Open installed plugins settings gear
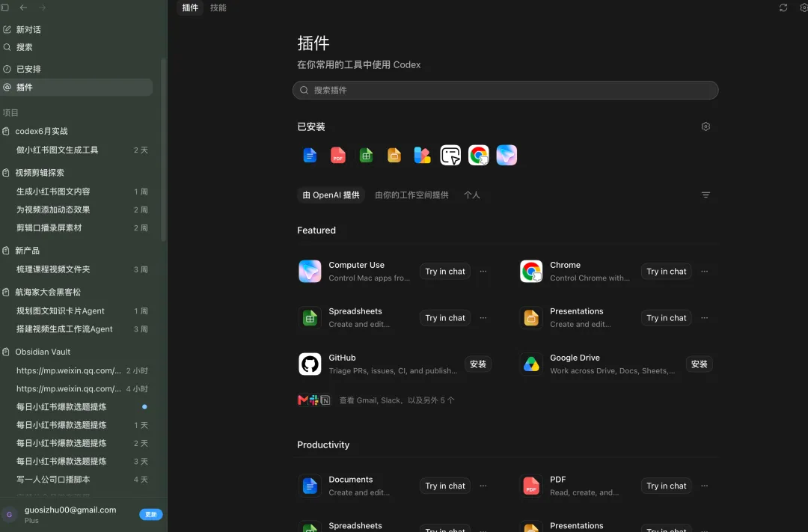This screenshot has height=532, width=808. click(706, 126)
